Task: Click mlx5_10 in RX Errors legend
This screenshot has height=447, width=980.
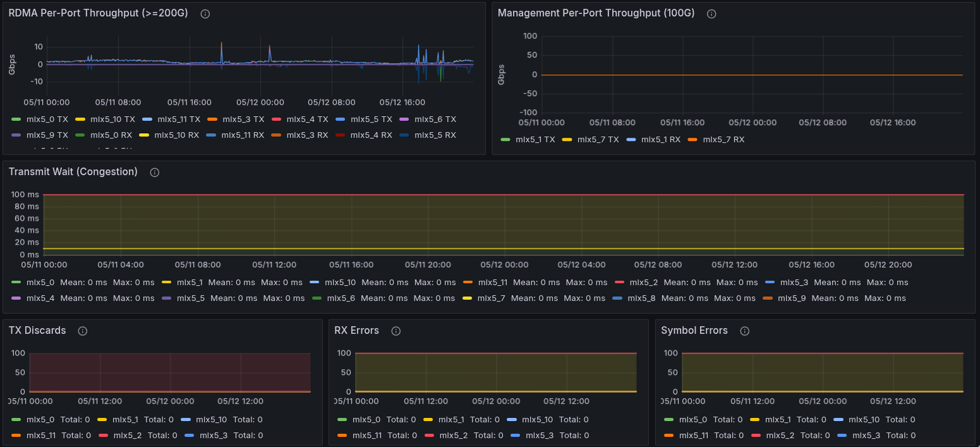Action: [538, 419]
